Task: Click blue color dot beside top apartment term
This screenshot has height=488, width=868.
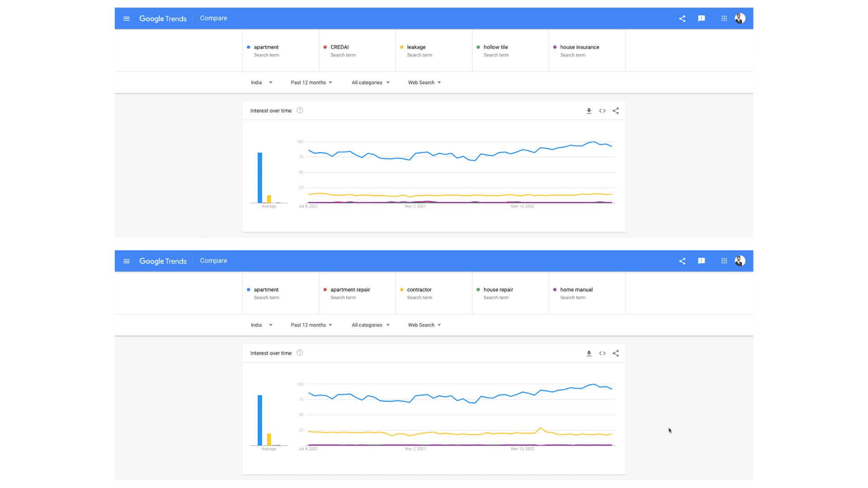Action: (x=249, y=47)
